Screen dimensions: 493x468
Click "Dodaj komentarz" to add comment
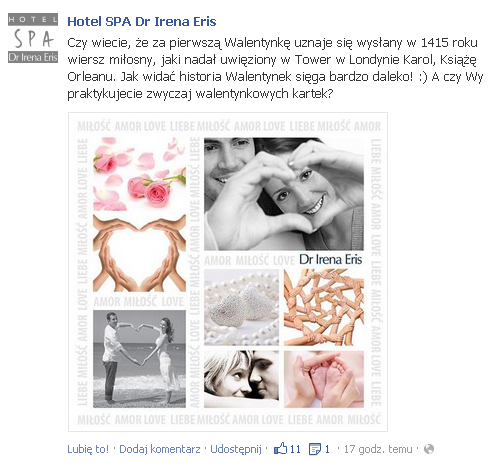tap(160, 449)
